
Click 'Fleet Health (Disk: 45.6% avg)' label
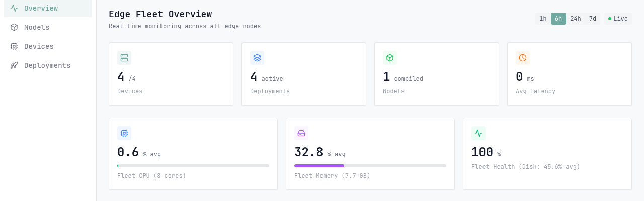click(x=526, y=167)
